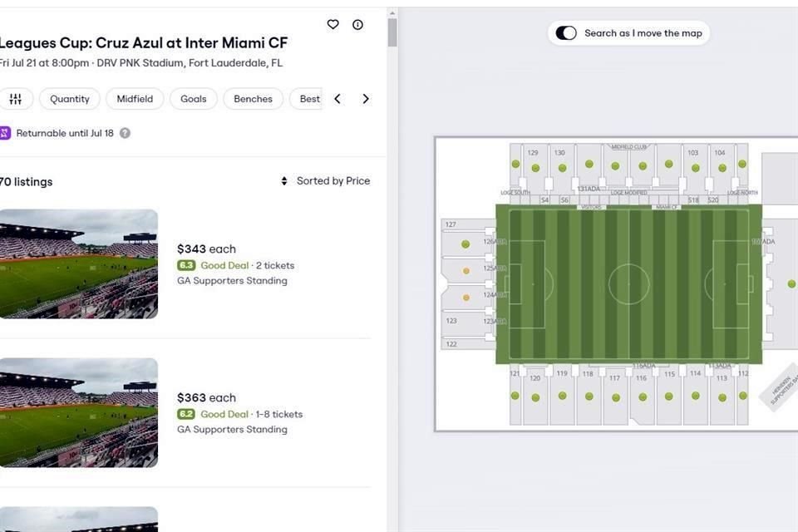The image size is (798, 532).
Task: Select the green dot behind the right goal
Action: click(791, 284)
